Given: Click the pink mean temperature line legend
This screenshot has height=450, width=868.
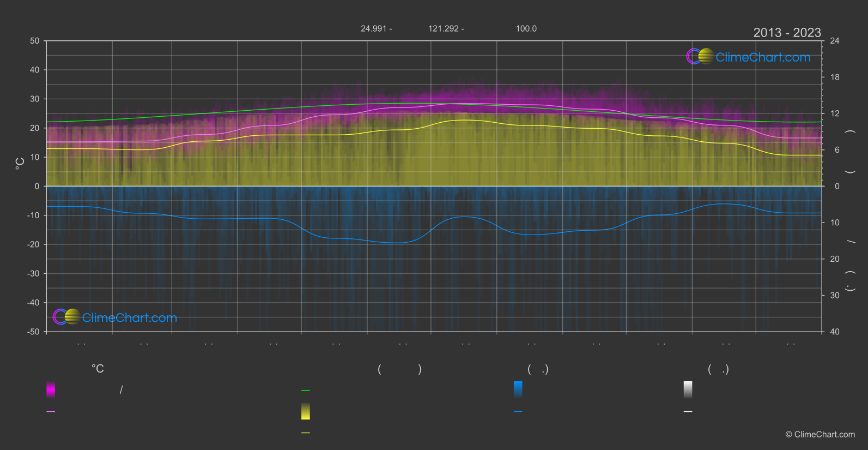Looking at the screenshot, I should (x=51, y=411).
